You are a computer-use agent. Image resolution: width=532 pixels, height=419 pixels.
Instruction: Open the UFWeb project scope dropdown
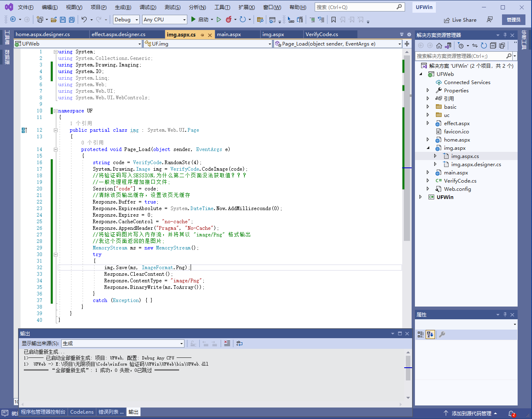78,44
